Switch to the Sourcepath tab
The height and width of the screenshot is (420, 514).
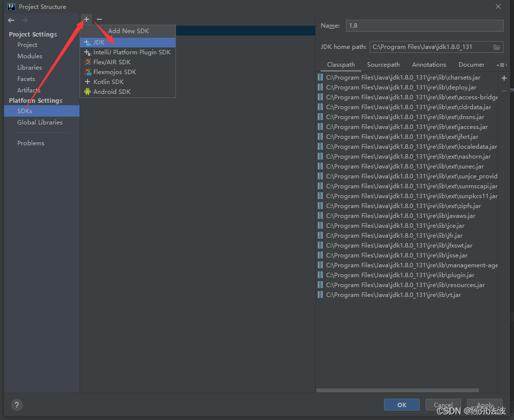tap(383, 64)
